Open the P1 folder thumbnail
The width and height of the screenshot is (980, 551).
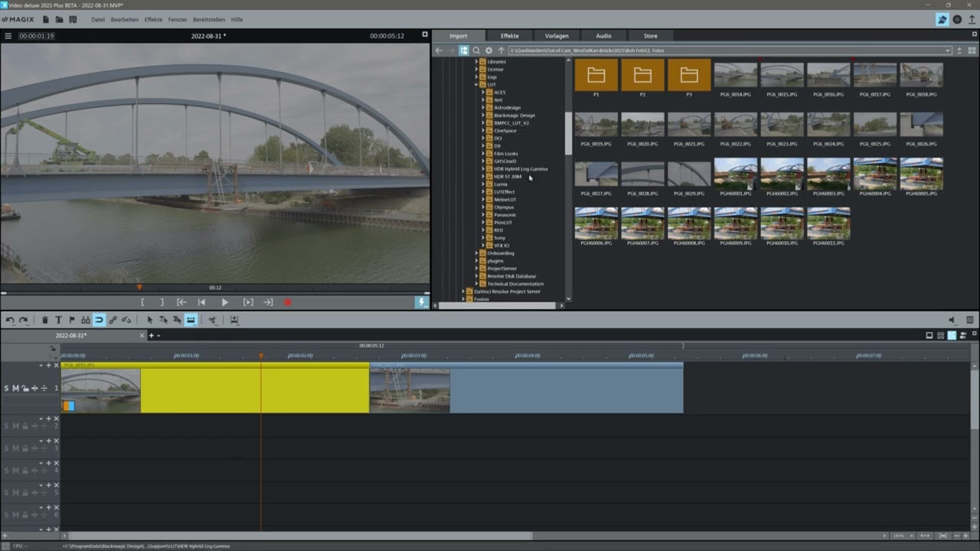(x=596, y=75)
